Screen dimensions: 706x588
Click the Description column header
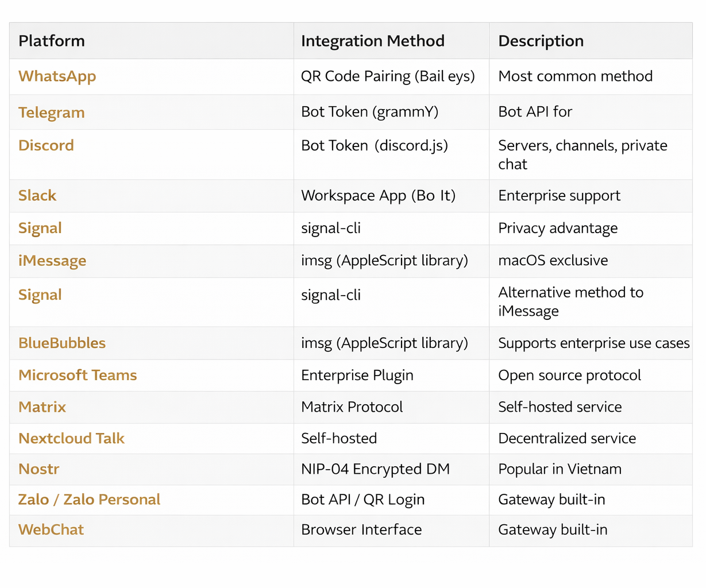click(x=541, y=41)
